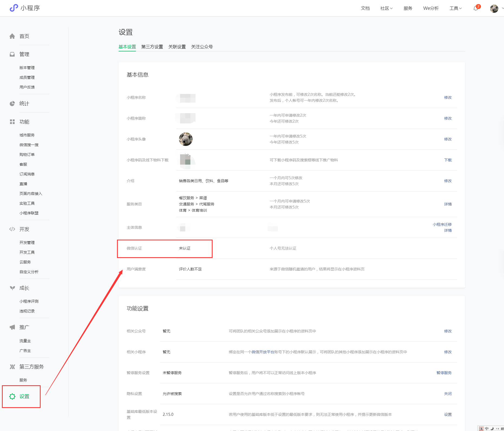Open 订阅消息 in the sidebar
504x431 pixels.
27,174
